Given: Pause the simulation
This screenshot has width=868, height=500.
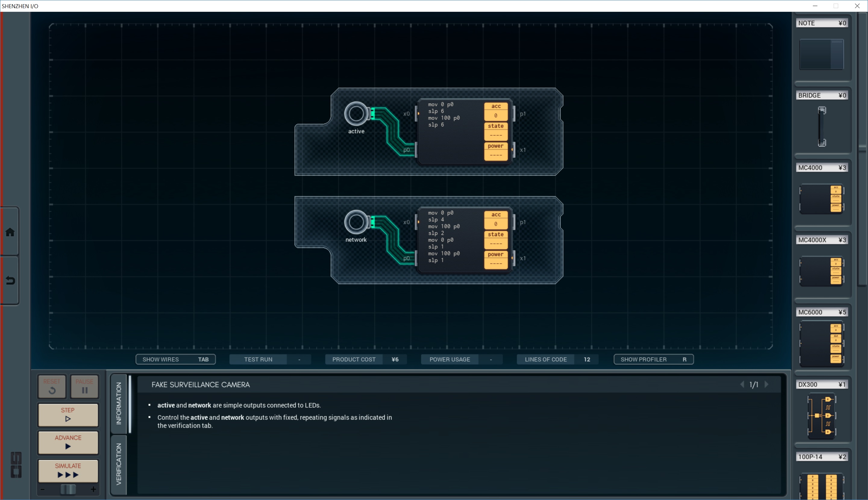Looking at the screenshot, I should (84, 386).
